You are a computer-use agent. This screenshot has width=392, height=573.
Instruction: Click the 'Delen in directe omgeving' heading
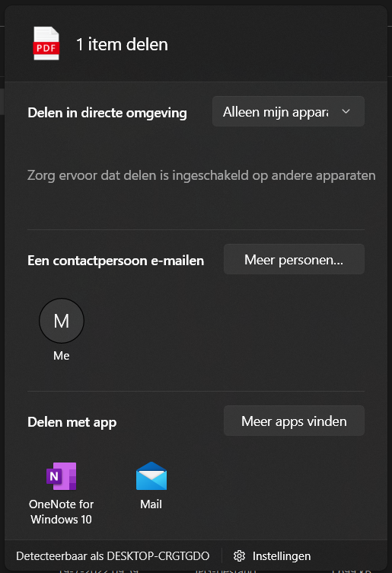click(x=107, y=113)
